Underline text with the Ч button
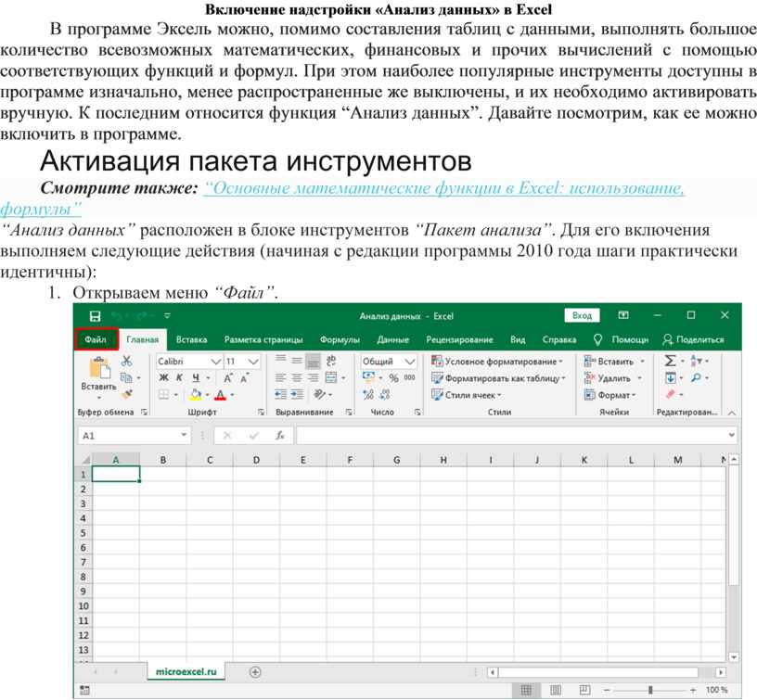 pos(196,377)
